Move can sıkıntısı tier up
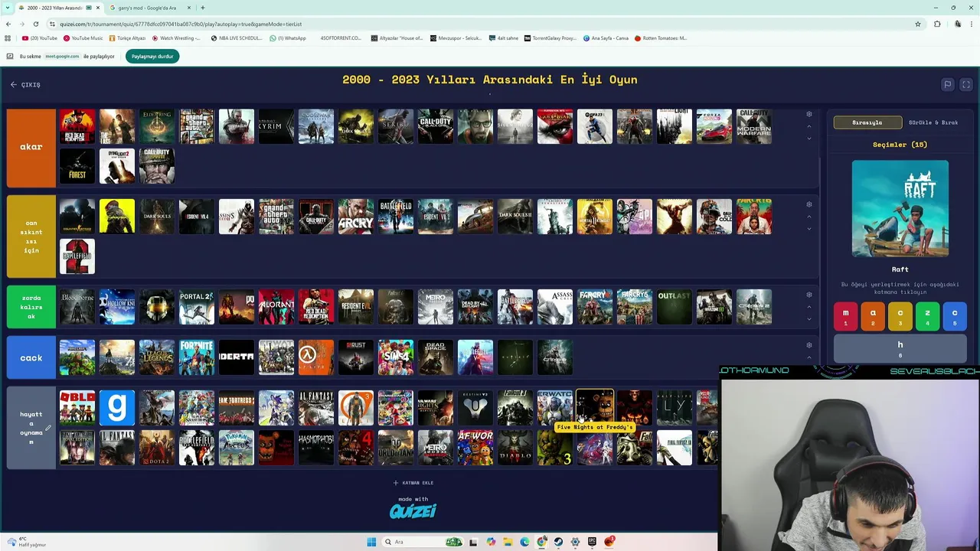Viewport: 980px width, 551px height. [x=809, y=217]
